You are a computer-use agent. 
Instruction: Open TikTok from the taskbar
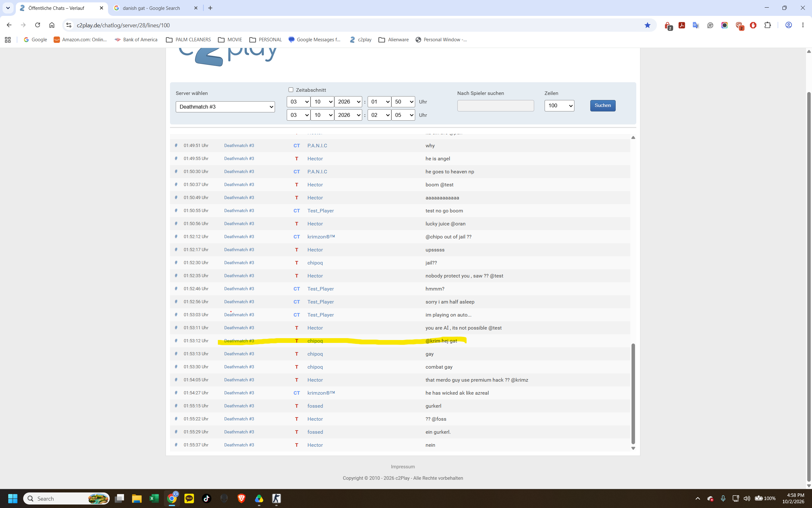coord(206,498)
